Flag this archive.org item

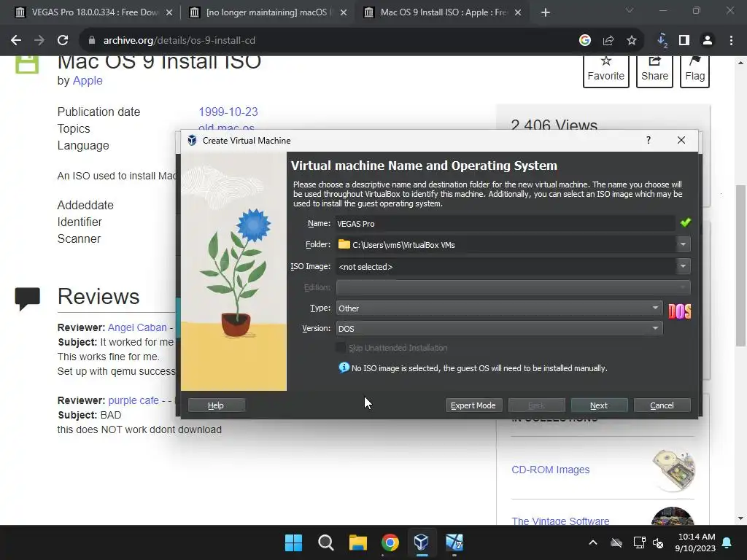pyautogui.click(x=694, y=71)
